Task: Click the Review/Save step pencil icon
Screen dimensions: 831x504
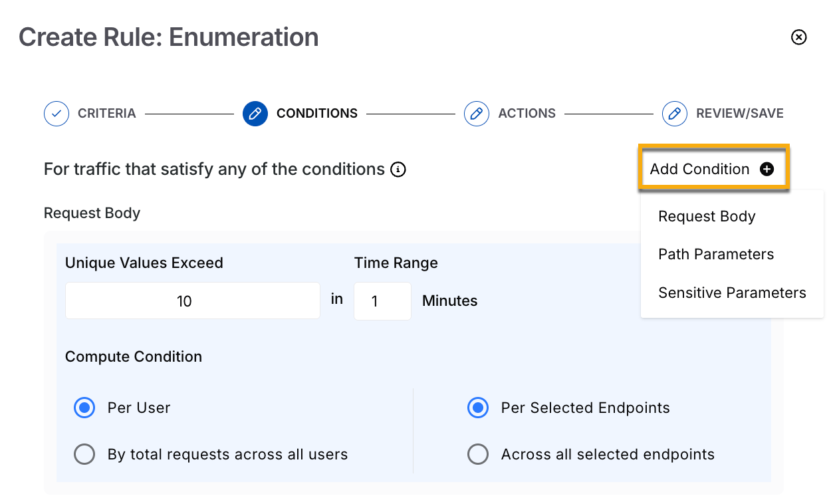Action: 675,114
